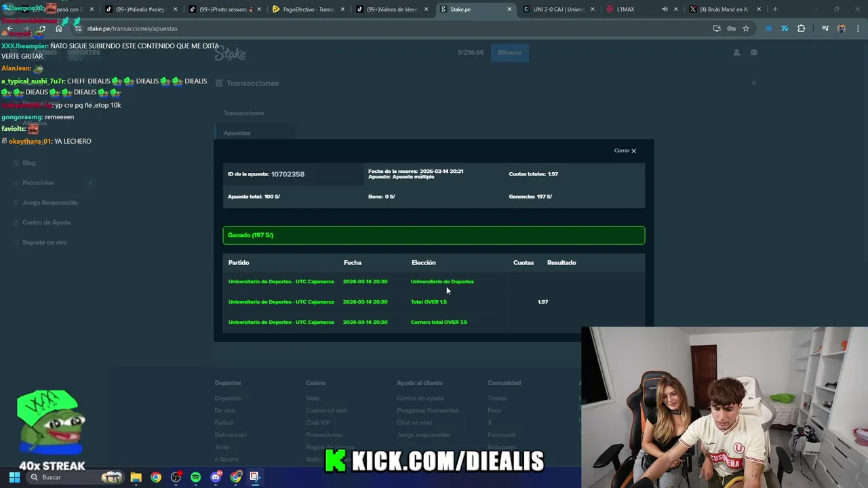Expand the Patrocinios sidebar chevron
868x488 pixels.
pos(90,183)
